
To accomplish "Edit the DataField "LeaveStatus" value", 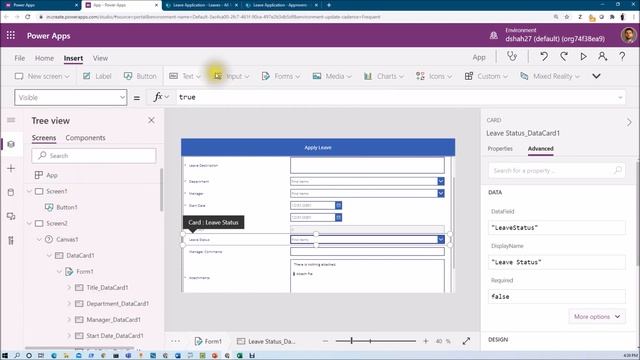I will pyautogui.click(x=557, y=228).
